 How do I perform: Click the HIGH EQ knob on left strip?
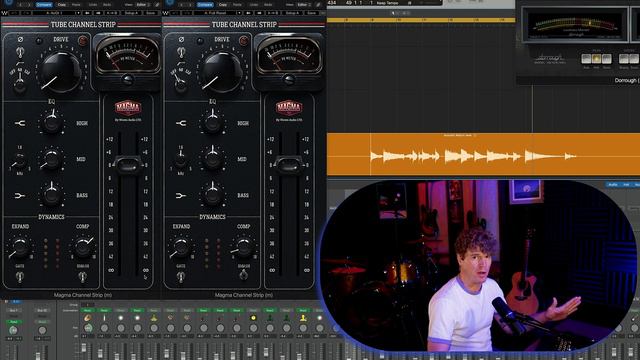pos(51,122)
